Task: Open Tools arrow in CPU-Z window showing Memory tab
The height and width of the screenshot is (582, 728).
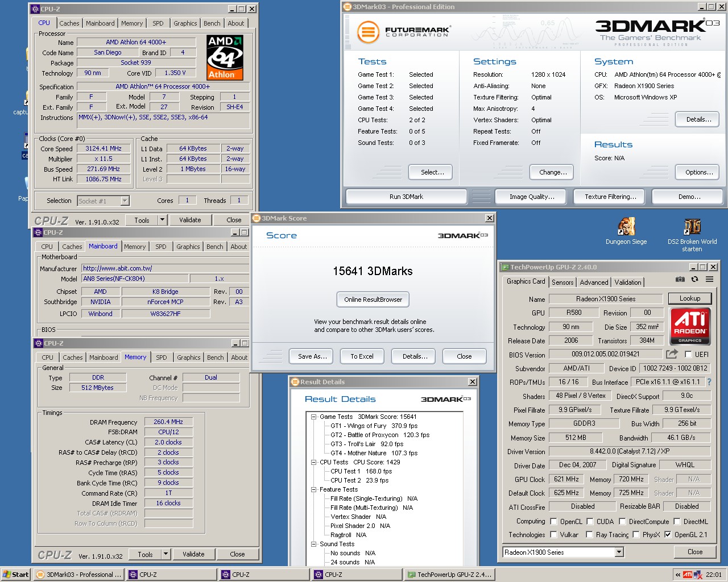Action: click(166, 554)
